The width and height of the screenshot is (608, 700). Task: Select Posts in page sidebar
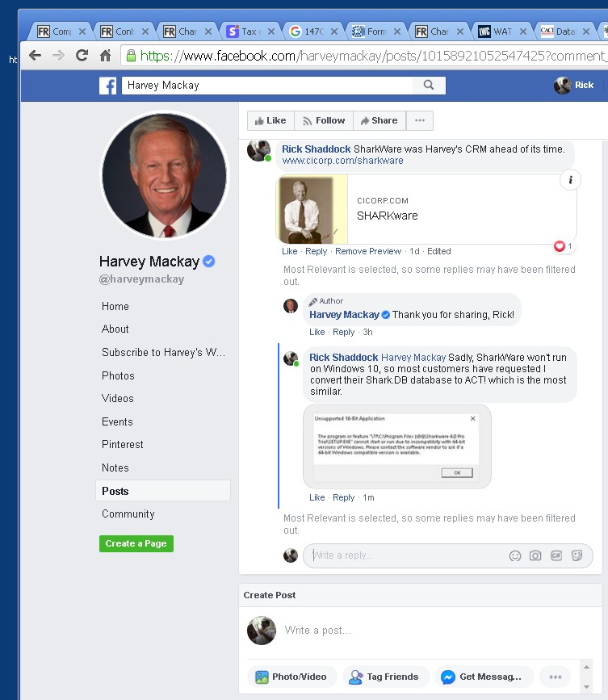[x=163, y=491]
